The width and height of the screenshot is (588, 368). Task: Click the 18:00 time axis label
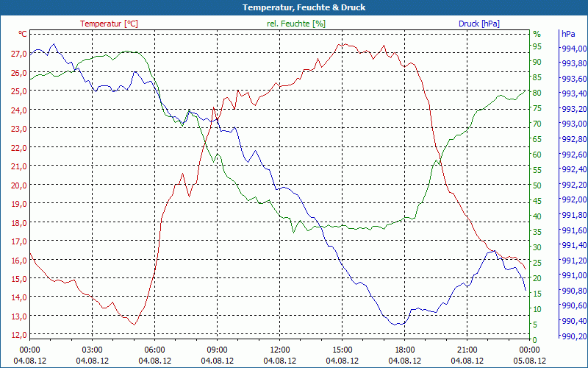click(x=405, y=350)
